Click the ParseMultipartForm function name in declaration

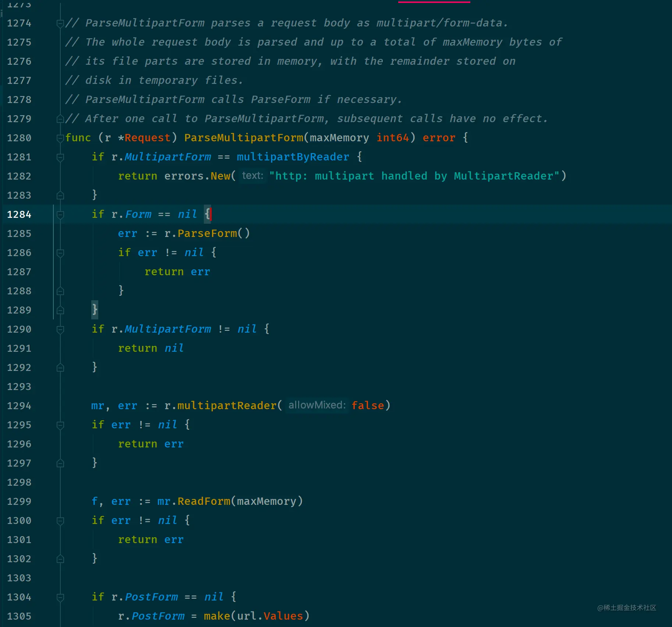click(x=244, y=138)
